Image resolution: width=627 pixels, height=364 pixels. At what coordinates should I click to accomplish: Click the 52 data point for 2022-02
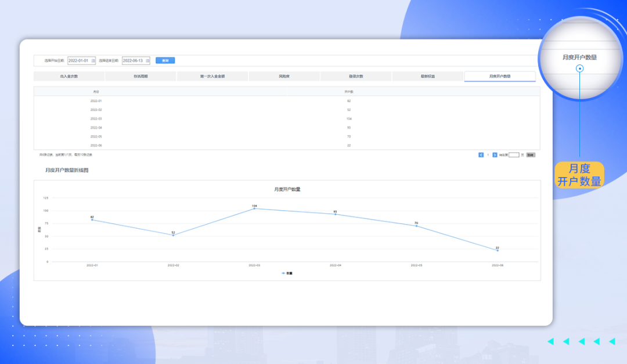point(173,235)
